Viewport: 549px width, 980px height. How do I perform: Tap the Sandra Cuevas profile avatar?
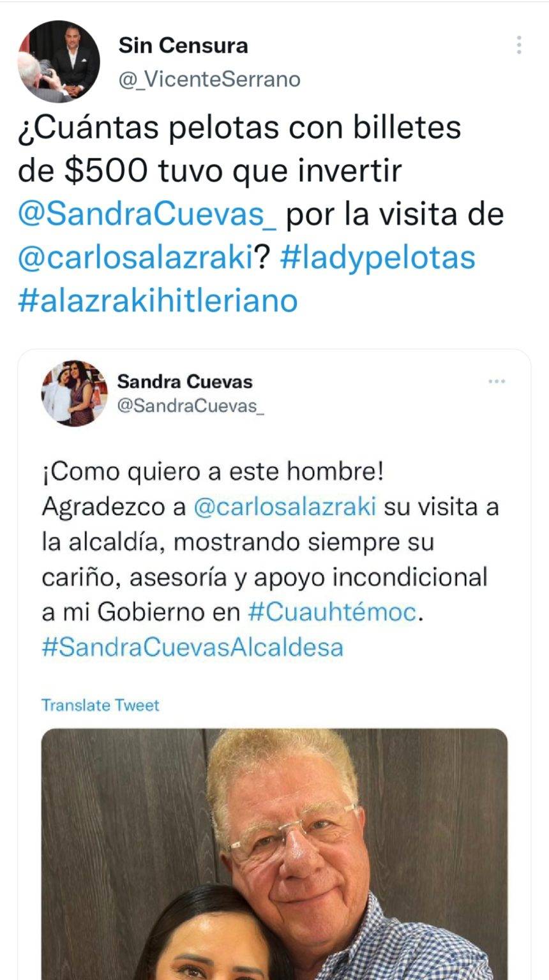75,393
